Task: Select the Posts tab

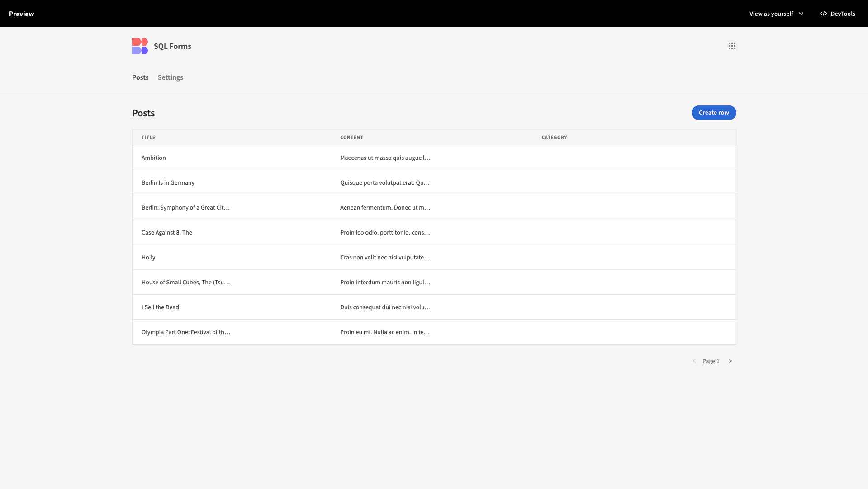Action: click(x=140, y=77)
